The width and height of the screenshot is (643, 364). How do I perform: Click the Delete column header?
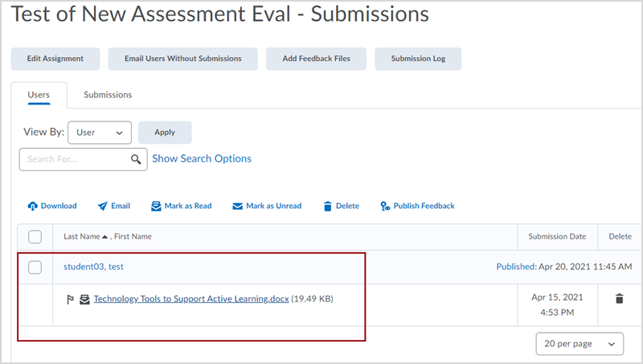620,236
